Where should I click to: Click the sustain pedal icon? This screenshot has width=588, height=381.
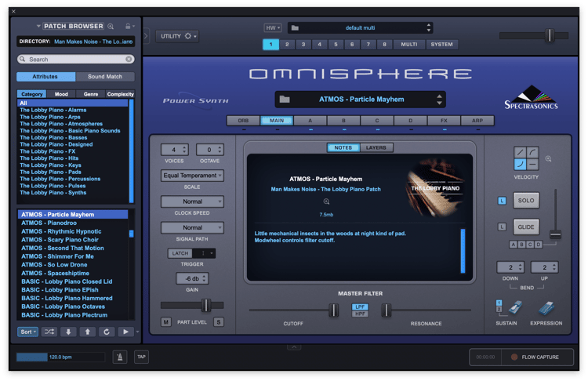pos(515,307)
